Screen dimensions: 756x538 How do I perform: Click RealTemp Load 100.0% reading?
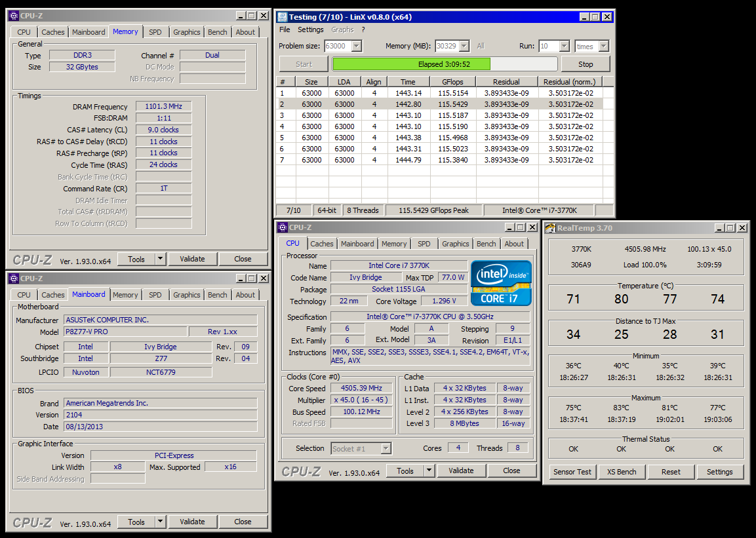click(x=645, y=265)
